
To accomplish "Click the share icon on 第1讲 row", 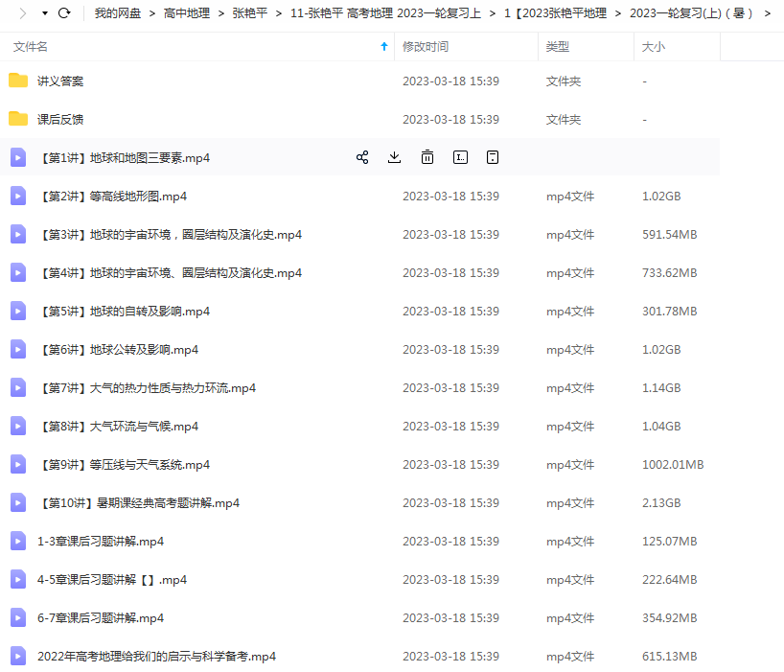I will [362, 157].
